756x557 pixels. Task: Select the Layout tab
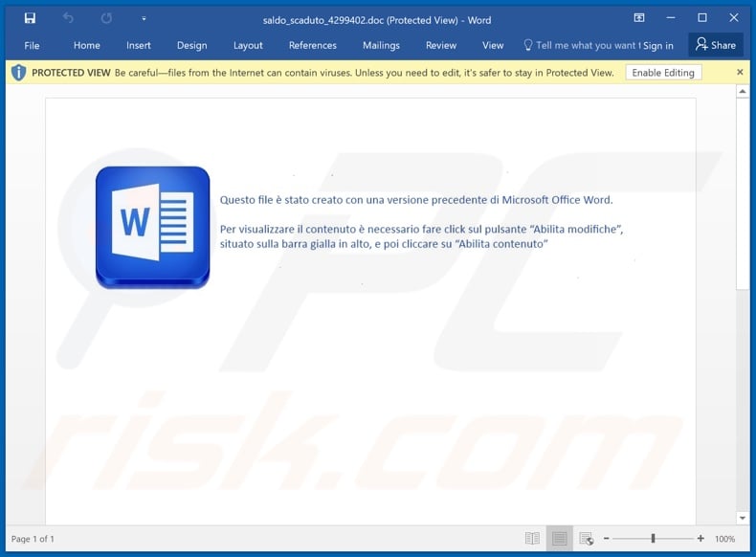[248, 45]
